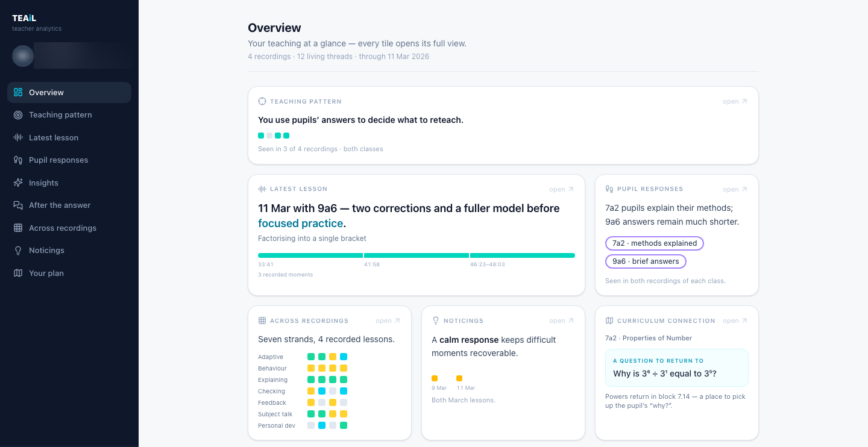Go to the Overview page
The image size is (868, 447).
(69, 92)
